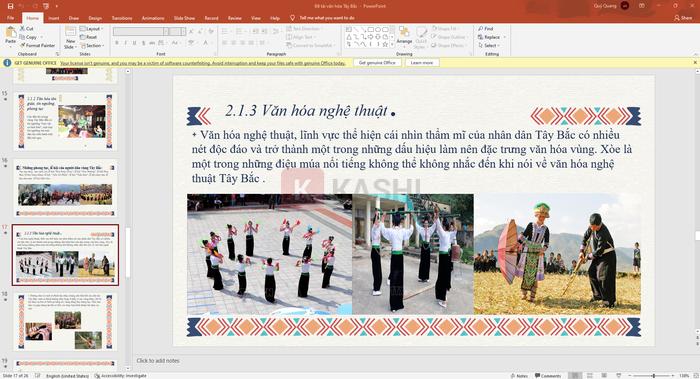
Task: Switch to Slide Sorter view
Action: click(590, 376)
